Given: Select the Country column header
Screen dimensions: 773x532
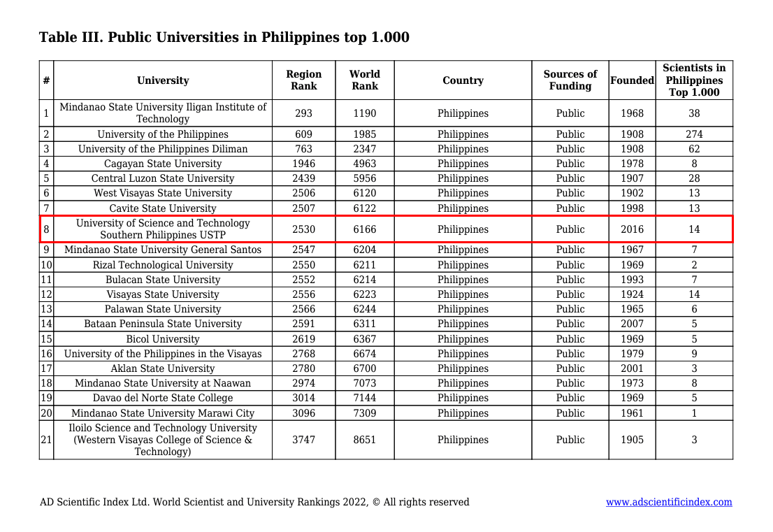Looking at the screenshot, I should pyautogui.click(x=463, y=80).
